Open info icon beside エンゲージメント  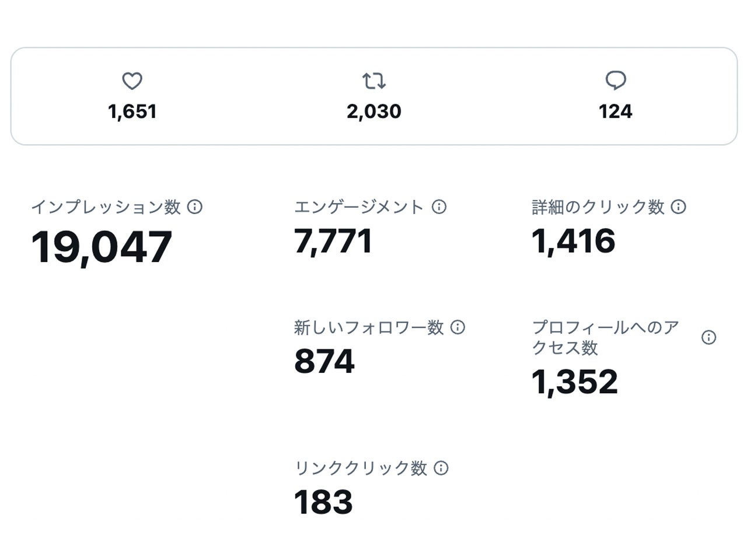pos(439,206)
